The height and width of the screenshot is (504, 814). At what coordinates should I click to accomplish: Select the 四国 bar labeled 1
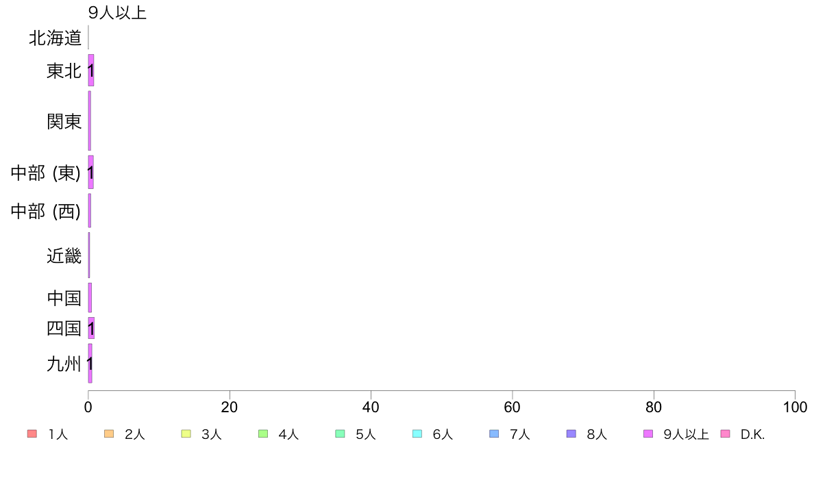[x=91, y=328]
